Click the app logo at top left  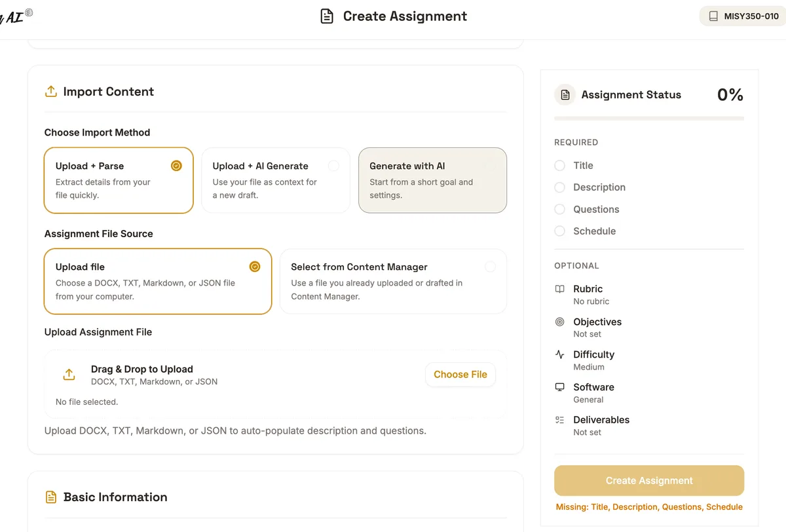point(16,16)
